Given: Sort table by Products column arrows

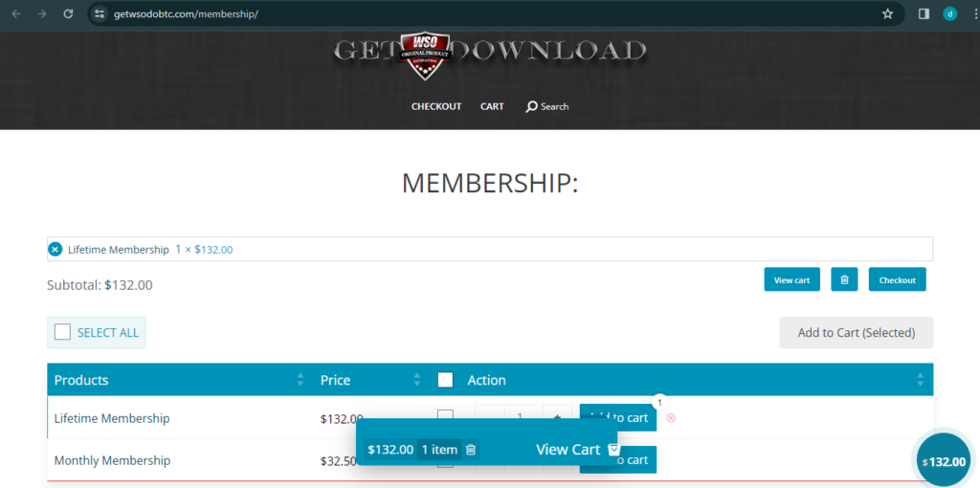Looking at the screenshot, I should click(301, 380).
